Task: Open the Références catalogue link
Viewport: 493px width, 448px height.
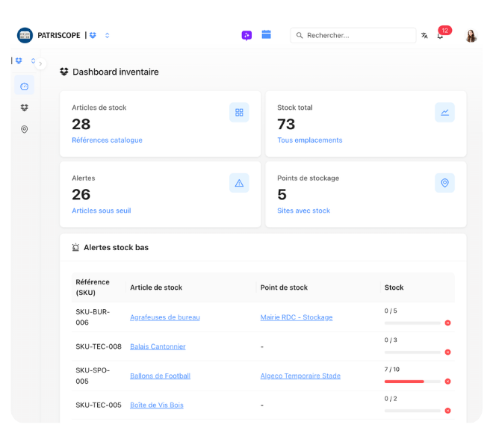Action: click(x=108, y=140)
